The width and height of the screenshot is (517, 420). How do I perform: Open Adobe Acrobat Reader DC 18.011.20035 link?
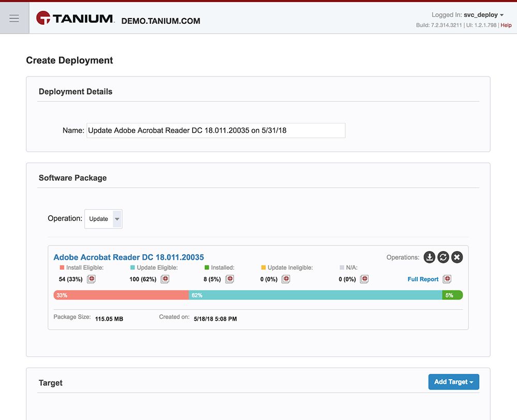[x=129, y=257]
